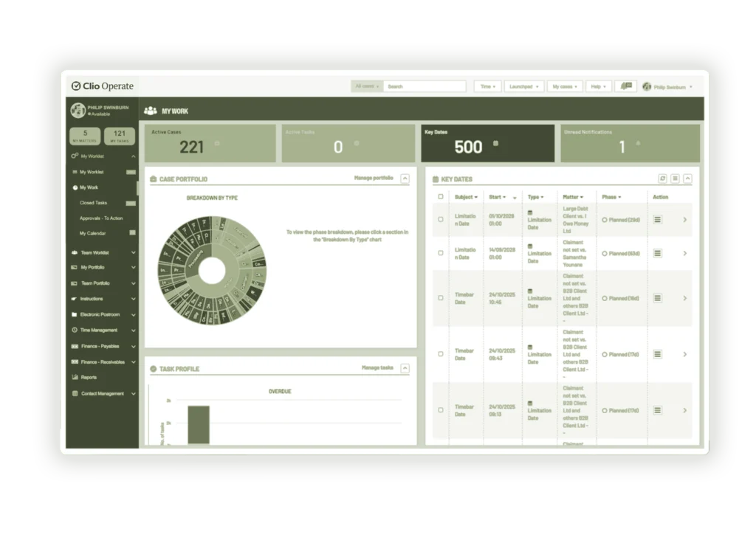This screenshot has width=756, height=557.
Task: Click the Manage tasks link
Action: [x=377, y=368]
